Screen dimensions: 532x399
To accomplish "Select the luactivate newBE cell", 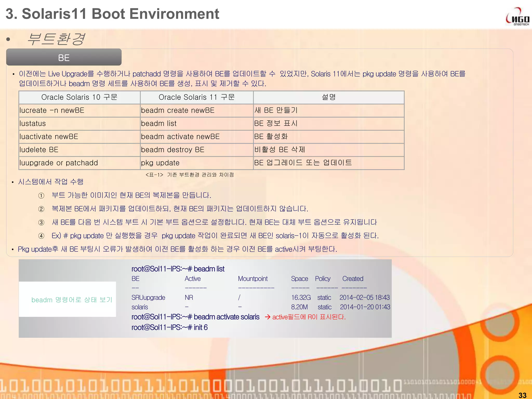I will coord(79,137).
